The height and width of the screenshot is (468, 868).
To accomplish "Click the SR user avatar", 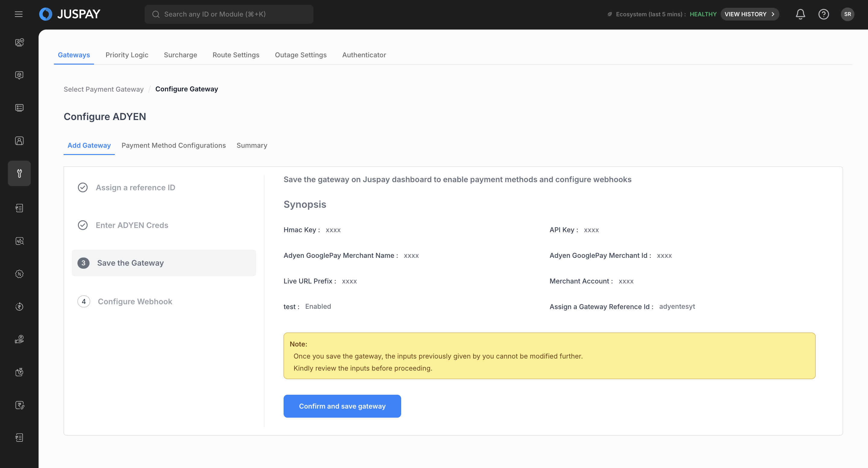I will coord(847,14).
